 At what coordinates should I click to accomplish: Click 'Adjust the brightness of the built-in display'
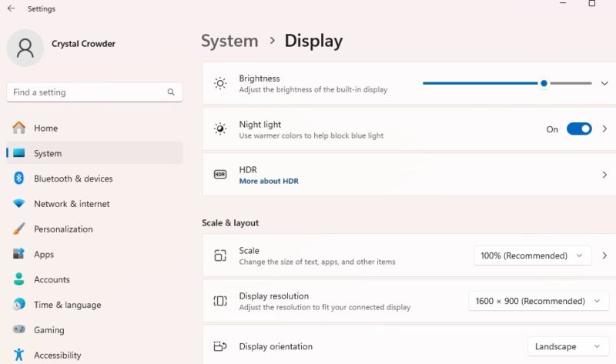click(x=313, y=90)
